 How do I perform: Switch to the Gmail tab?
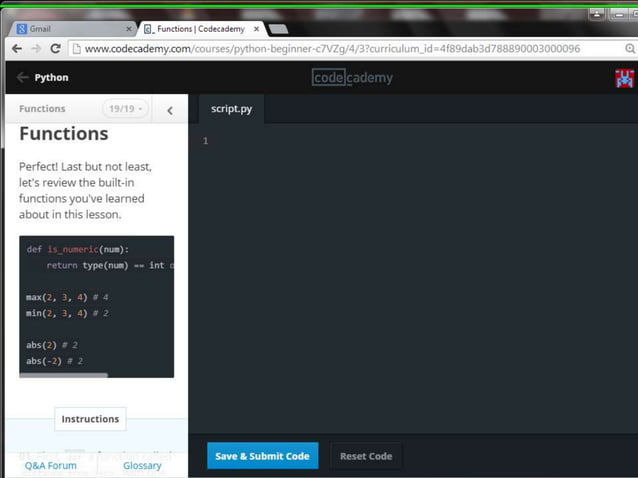click(x=73, y=29)
